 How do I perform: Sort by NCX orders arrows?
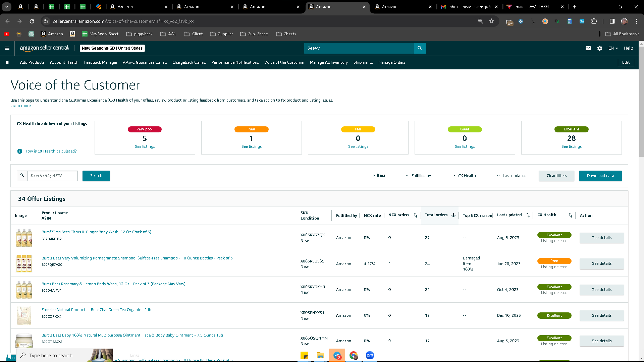pyautogui.click(x=415, y=215)
